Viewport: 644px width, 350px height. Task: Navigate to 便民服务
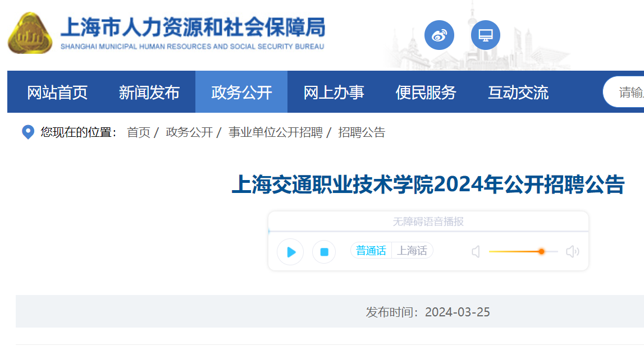click(426, 93)
